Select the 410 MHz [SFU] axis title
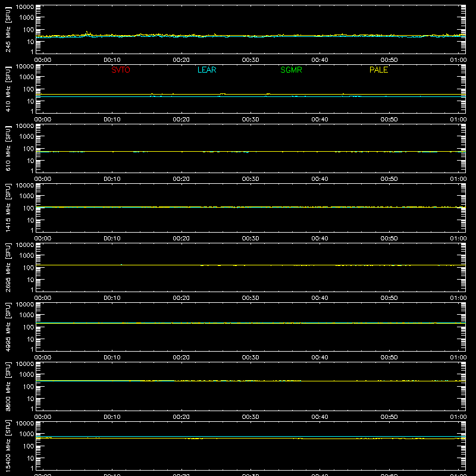The width and height of the screenshot is (476, 476). 8,89
